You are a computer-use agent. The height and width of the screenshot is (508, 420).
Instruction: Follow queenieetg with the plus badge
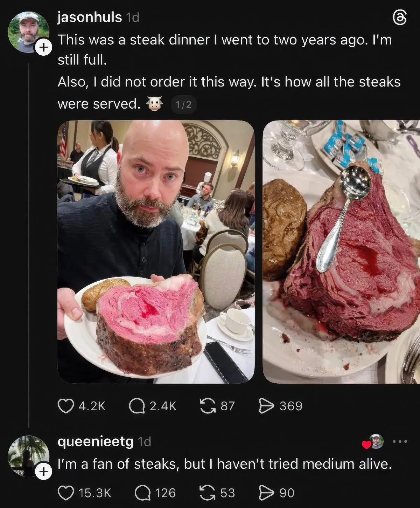(x=44, y=472)
